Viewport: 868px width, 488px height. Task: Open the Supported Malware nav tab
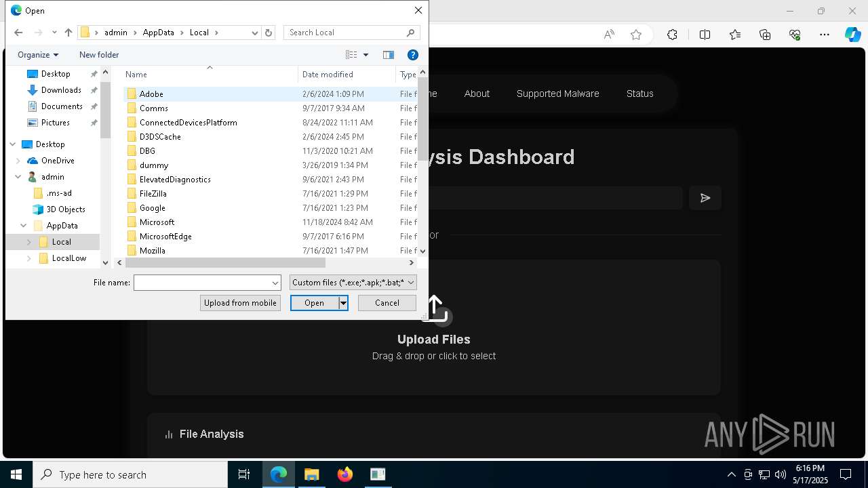(558, 94)
